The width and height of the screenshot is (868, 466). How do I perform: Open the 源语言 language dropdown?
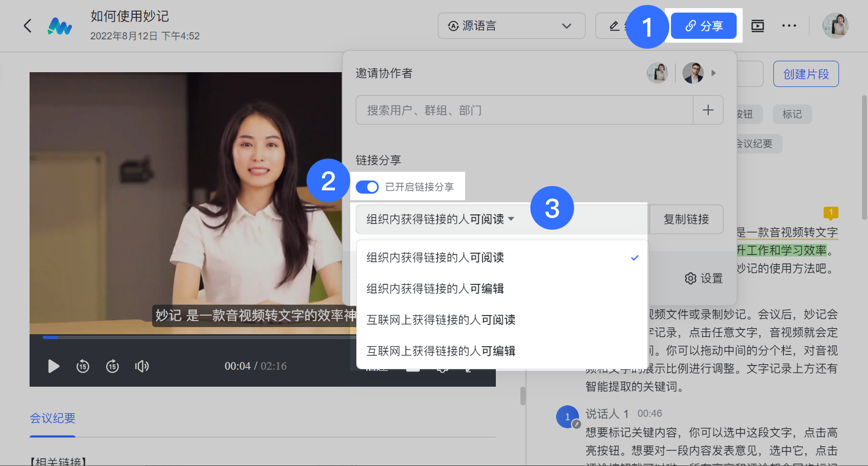[x=511, y=26]
